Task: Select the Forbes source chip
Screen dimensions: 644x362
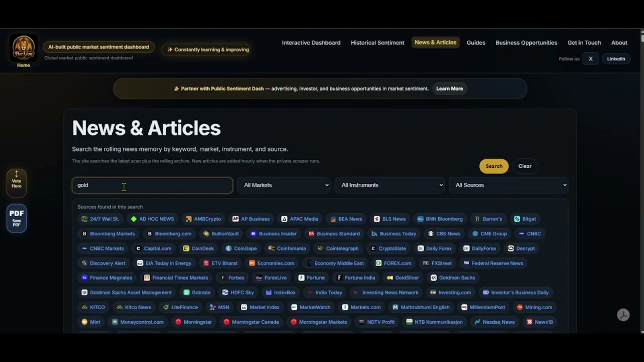Action: 232,278
